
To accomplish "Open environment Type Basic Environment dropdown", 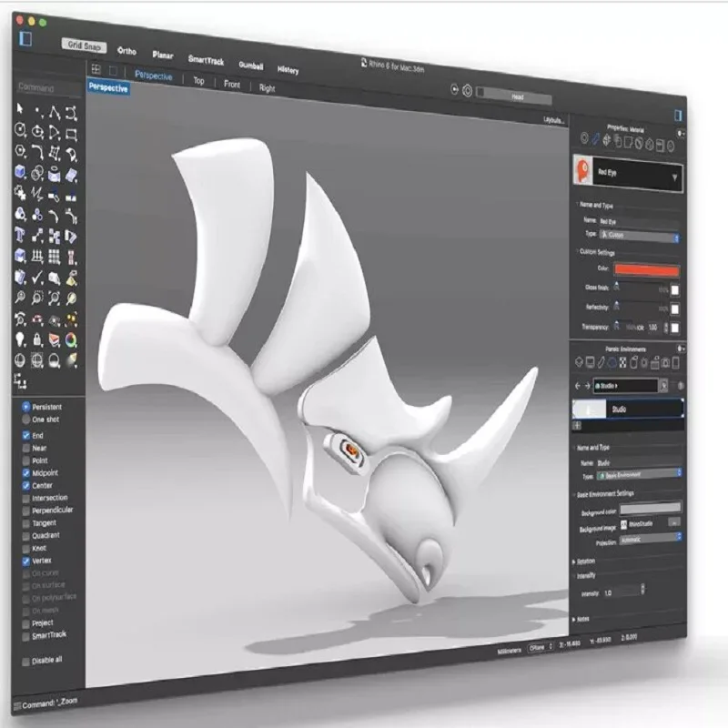I will pyautogui.click(x=639, y=474).
